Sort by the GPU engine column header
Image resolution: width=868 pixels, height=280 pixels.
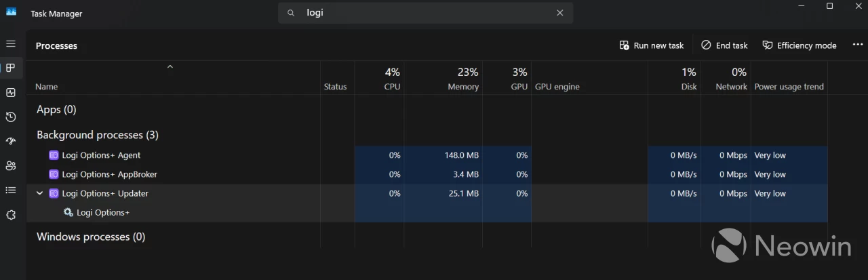pyautogui.click(x=557, y=87)
